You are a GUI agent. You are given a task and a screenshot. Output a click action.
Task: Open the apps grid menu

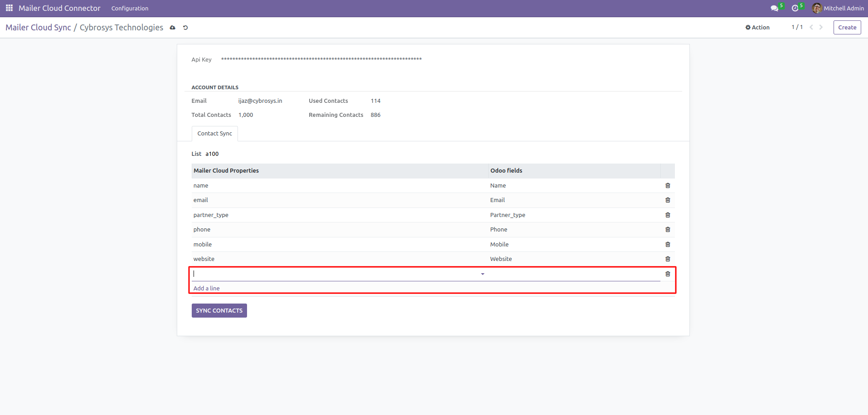coord(9,8)
